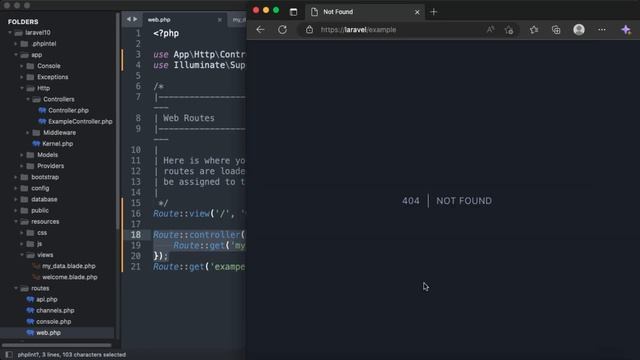Click line number 21 in gutter
The width and height of the screenshot is (640, 360).
coord(136,267)
